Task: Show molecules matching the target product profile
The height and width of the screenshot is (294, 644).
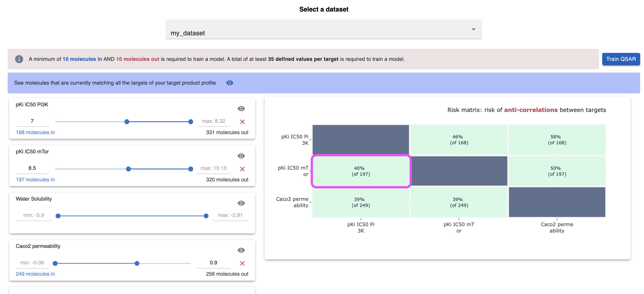Action: click(229, 83)
